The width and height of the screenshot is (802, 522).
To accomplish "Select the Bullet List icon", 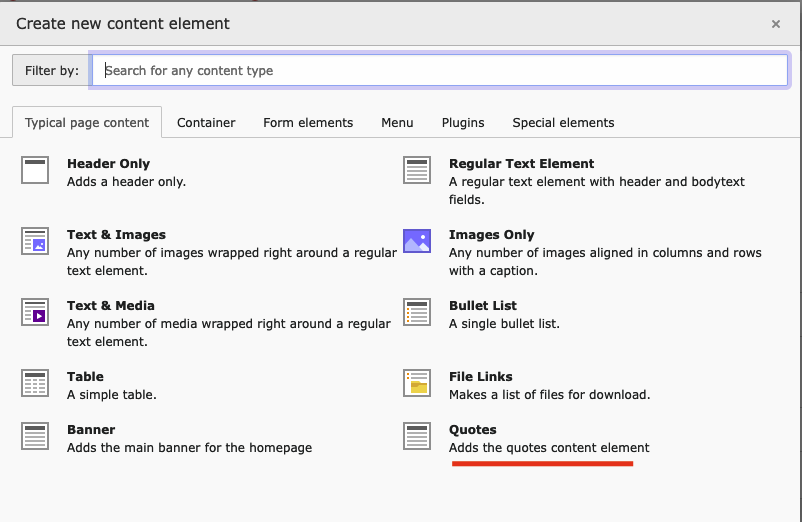I will click(417, 312).
